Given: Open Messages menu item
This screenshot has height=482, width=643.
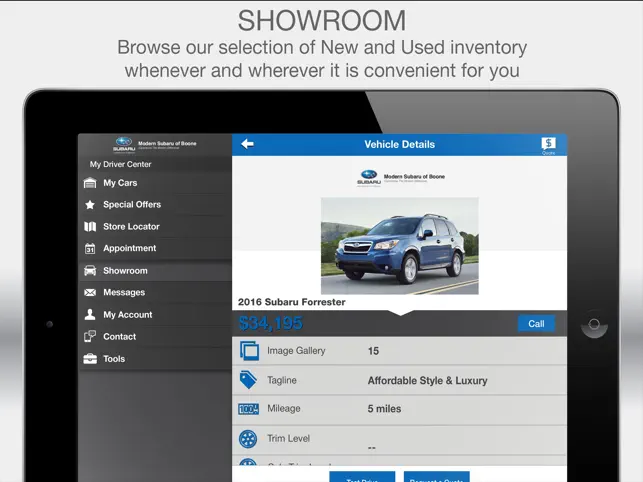Looking at the screenshot, I should (155, 292).
